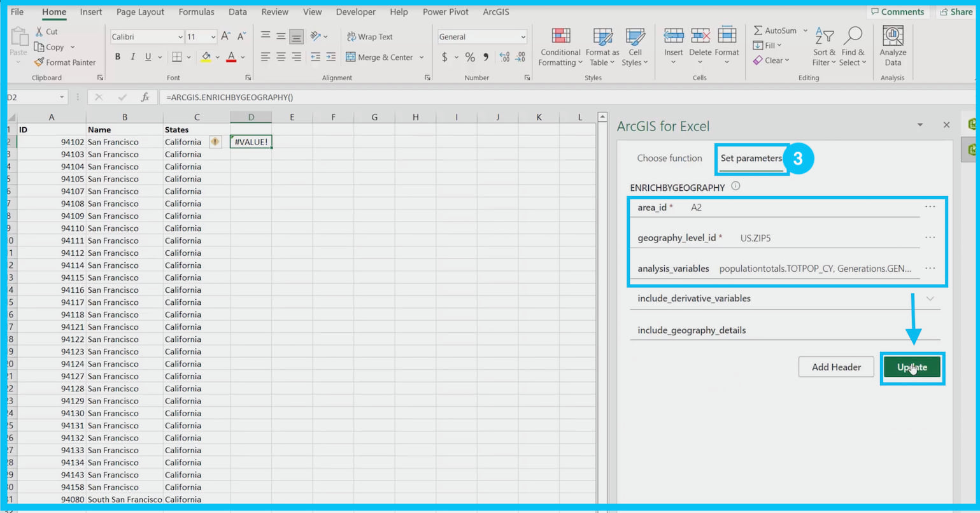Click the Copy command
Image resolution: width=980 pixels, height=513 pixels.
coord(49,47)
